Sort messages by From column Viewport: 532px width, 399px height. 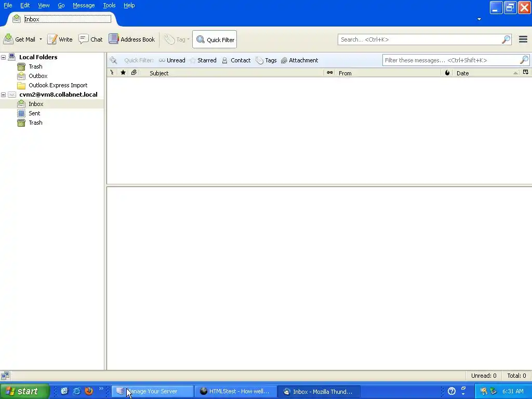tap(389, 73)
